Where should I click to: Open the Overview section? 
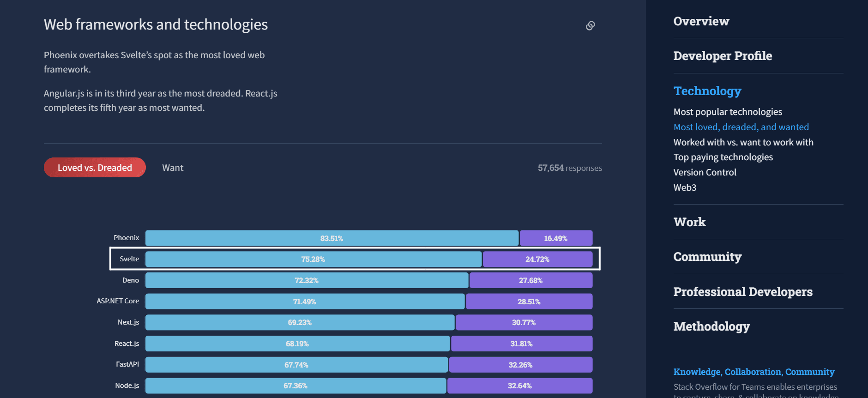tap(701, 21)
